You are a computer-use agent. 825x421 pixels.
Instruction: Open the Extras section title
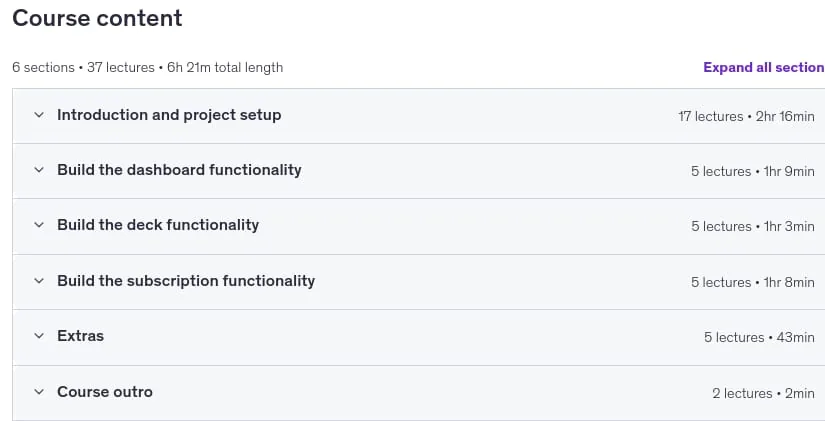(81, 336)
